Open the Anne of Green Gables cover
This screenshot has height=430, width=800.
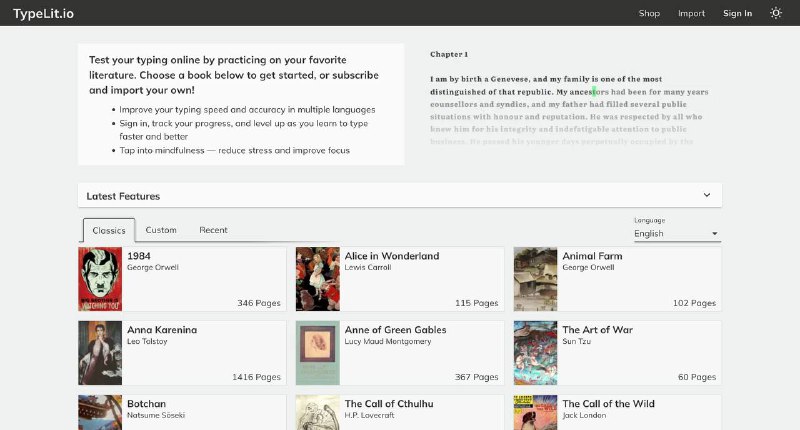click(x=317, y=353)
